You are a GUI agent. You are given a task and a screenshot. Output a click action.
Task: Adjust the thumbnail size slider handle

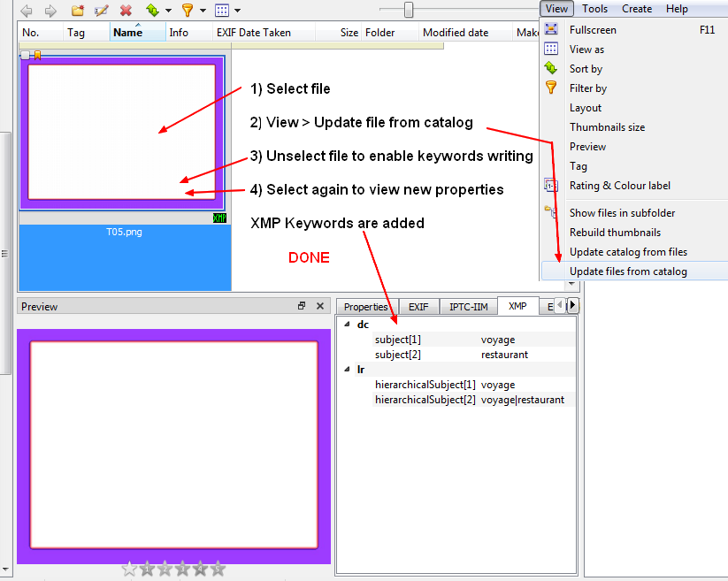point(409,10)
